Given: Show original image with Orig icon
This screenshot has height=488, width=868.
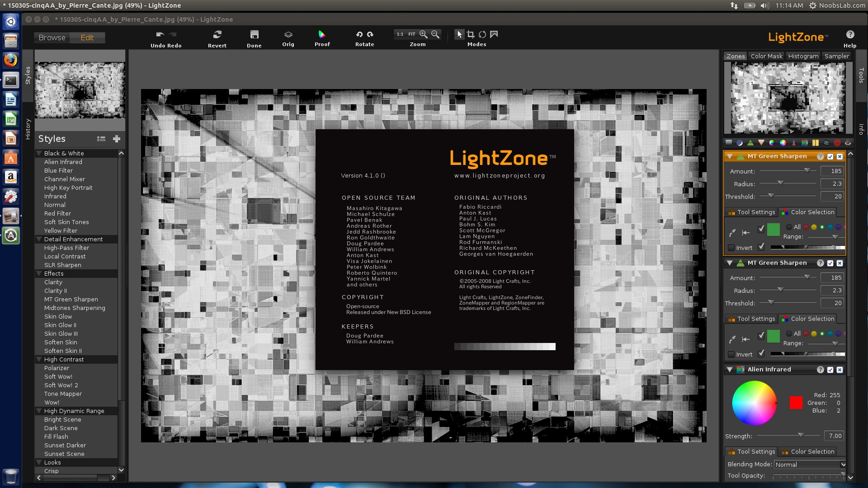Looking at the screenshot, I should [x=288, y=34].
